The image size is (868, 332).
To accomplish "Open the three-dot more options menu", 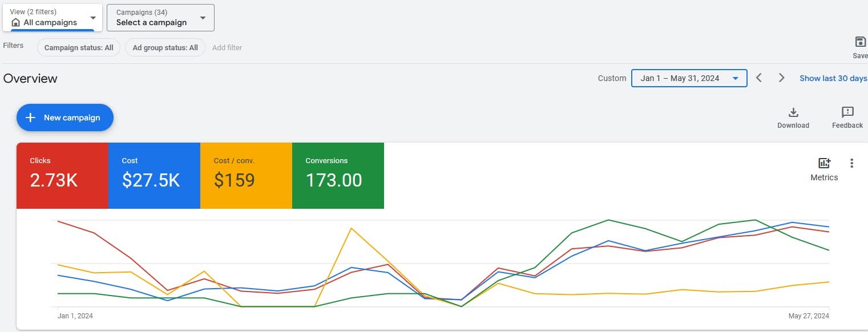I will [x=851, y=163].
